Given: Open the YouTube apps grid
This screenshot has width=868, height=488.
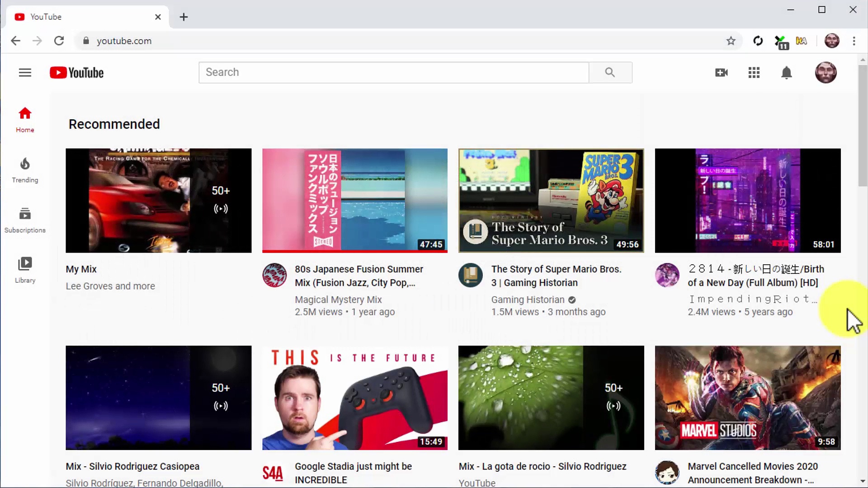Looking at the screenshot, I should pyautogui.click(x=754, y=72).
